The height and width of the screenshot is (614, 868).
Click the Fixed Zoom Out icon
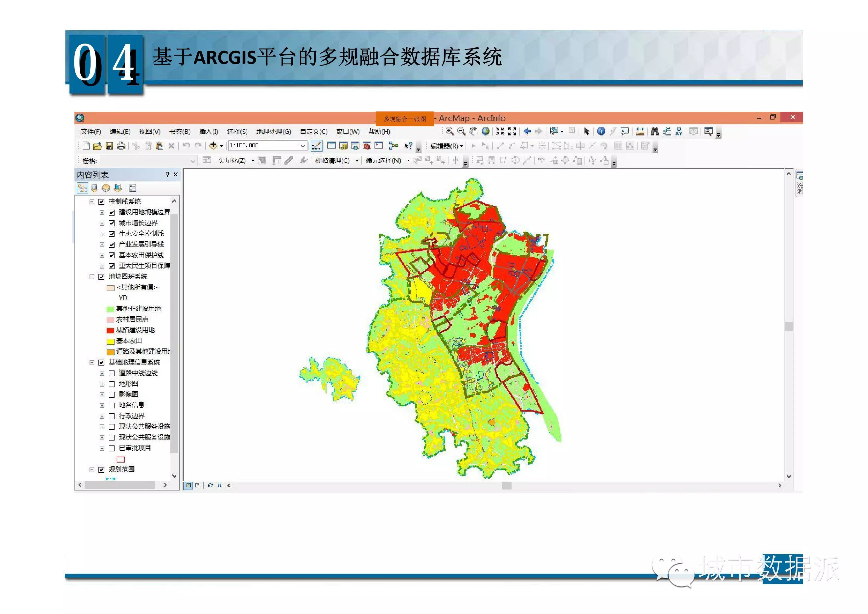click(x=512, y=131)
